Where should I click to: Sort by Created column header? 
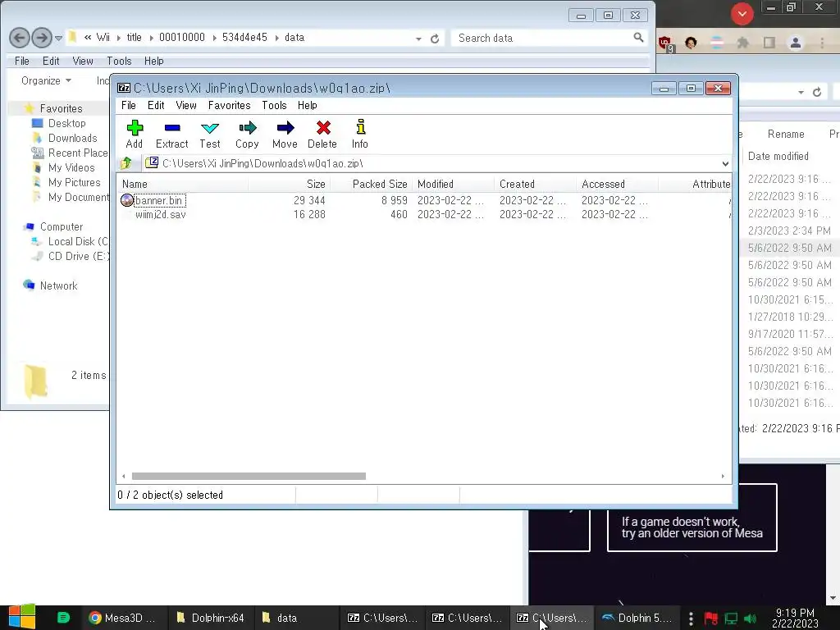[535, 184]
